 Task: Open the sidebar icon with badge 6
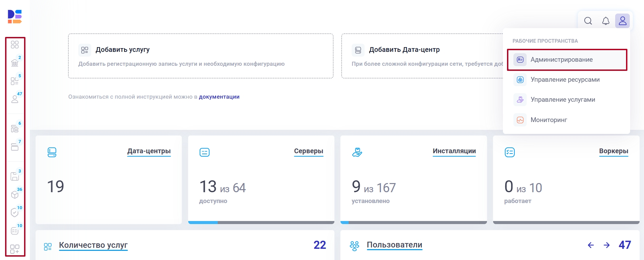(x=15, y=128)
